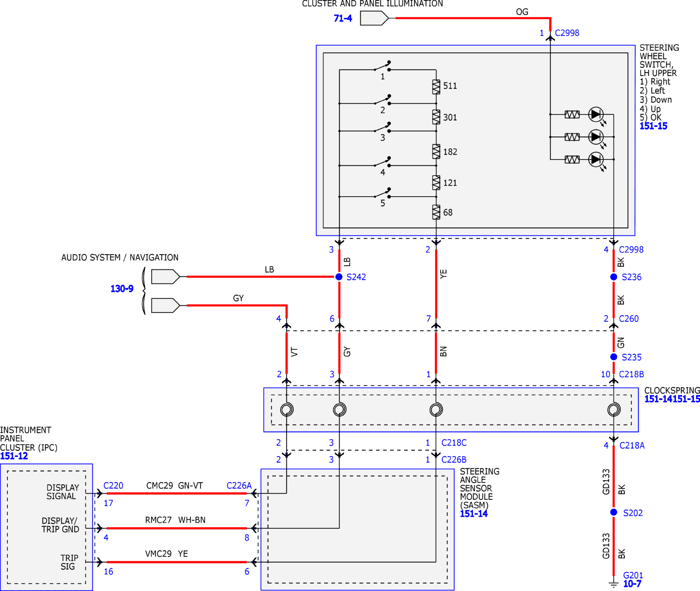This screenshot has height=591, width=700.
Task: Select the C226B connector label
Action: (454, 460)
